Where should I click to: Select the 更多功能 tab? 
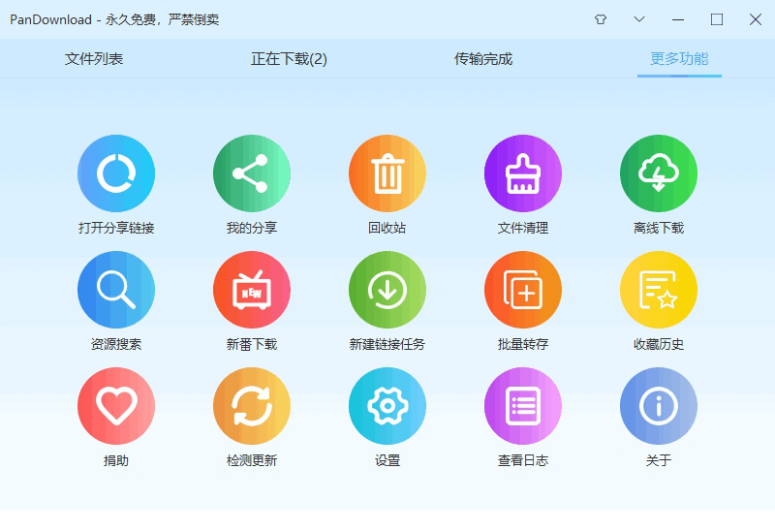click(679, 59)
